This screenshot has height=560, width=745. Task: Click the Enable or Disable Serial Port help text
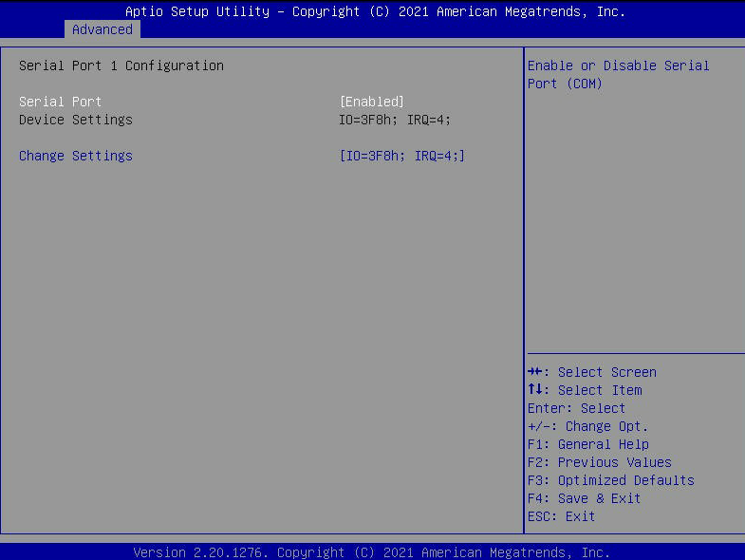[x=618, y=74]
